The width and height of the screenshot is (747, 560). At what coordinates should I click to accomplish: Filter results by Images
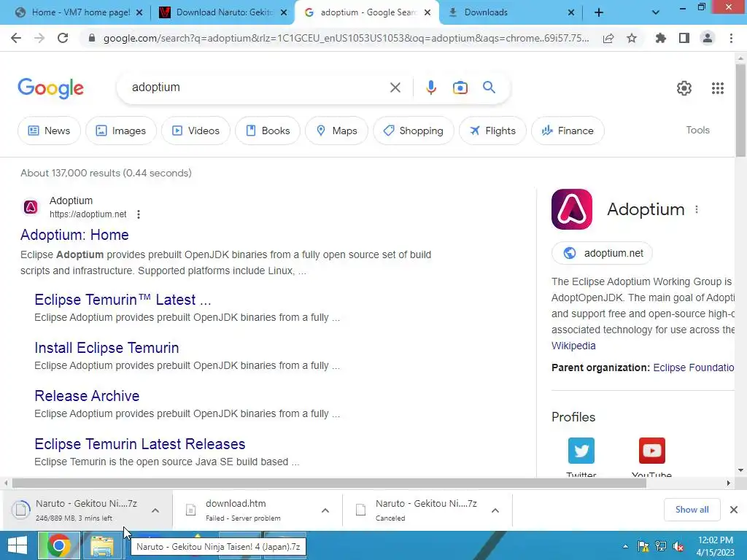121,131
